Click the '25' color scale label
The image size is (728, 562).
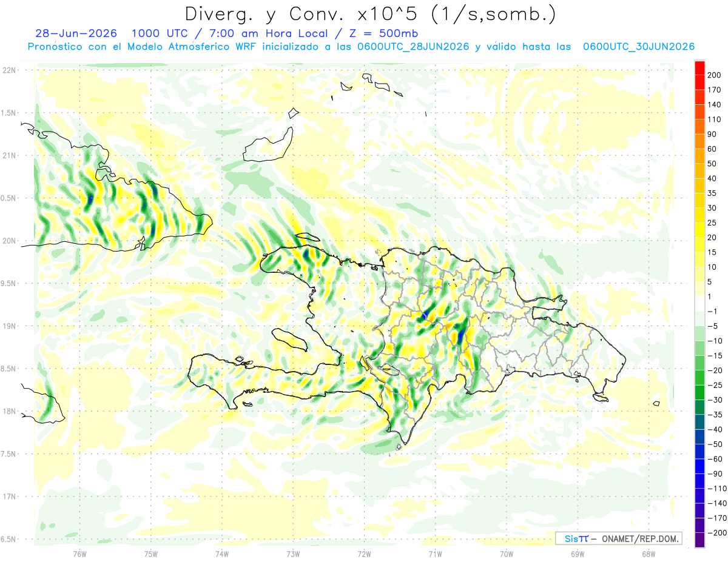tap(713, 223)
